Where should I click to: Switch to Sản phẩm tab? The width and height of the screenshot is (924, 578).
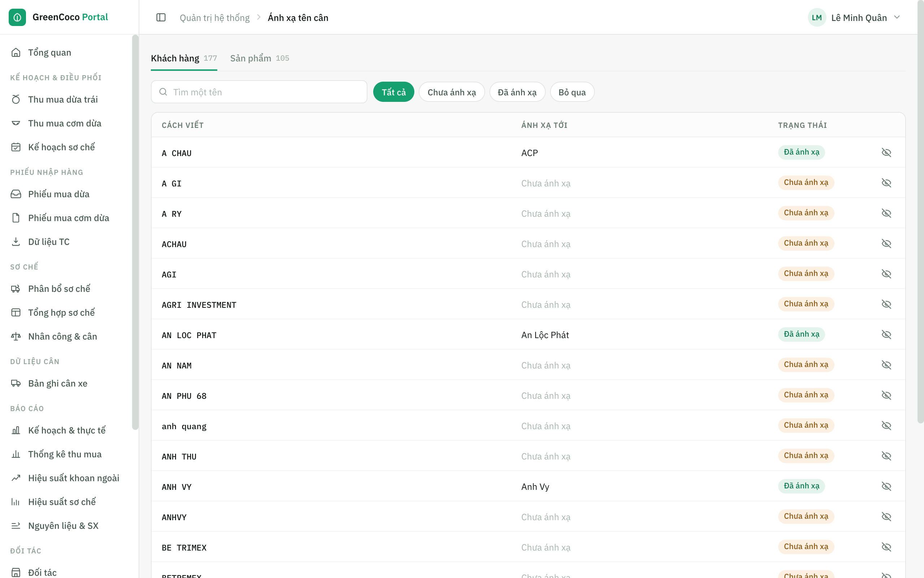(260, 58)
